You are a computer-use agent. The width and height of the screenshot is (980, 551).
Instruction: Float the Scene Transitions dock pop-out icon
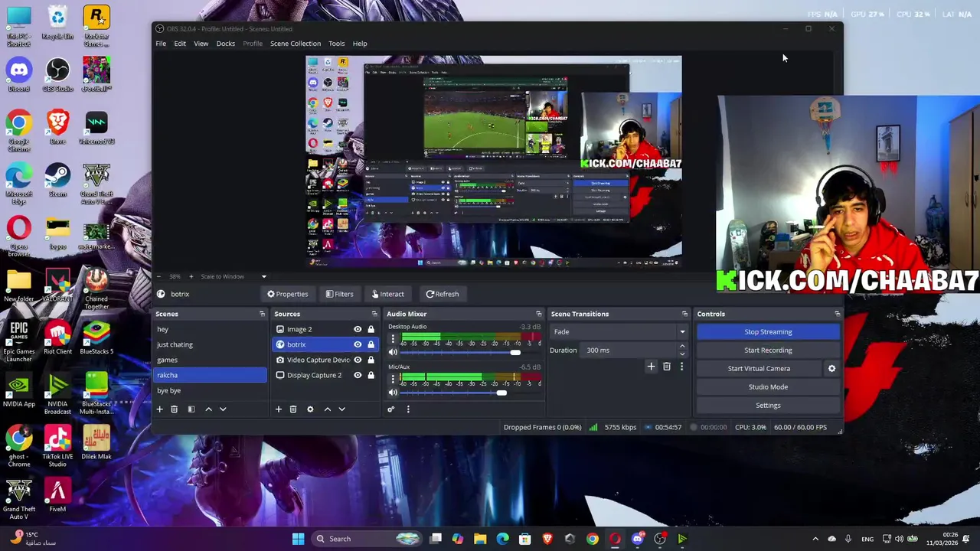pyautogui.click(x=684, y=314)
